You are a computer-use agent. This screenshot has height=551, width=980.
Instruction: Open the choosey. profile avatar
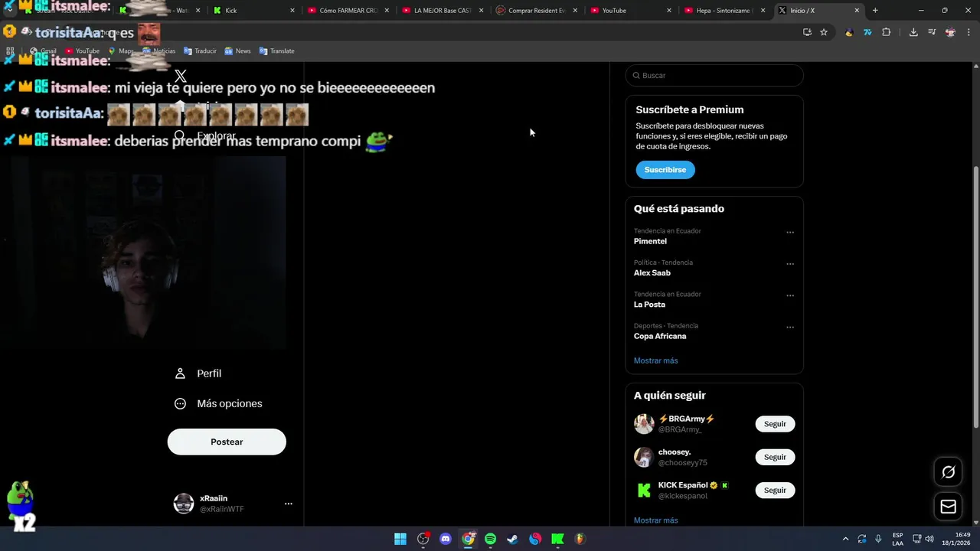644,457
